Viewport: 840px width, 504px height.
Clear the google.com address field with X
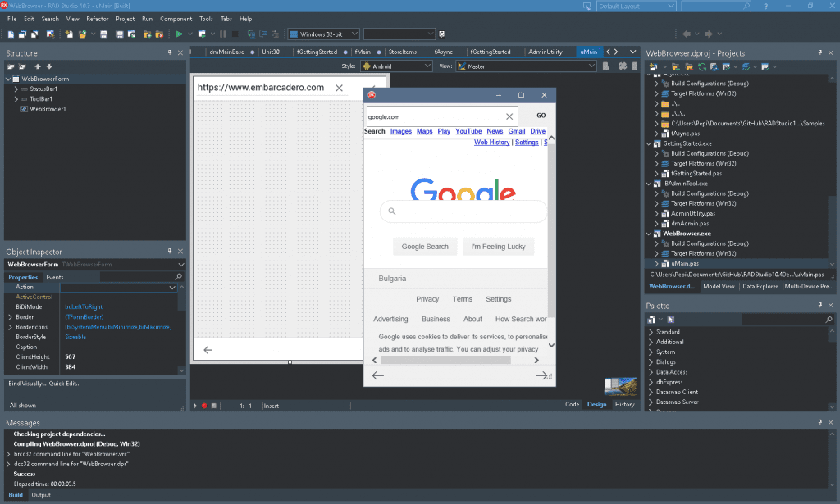point(509,116)
